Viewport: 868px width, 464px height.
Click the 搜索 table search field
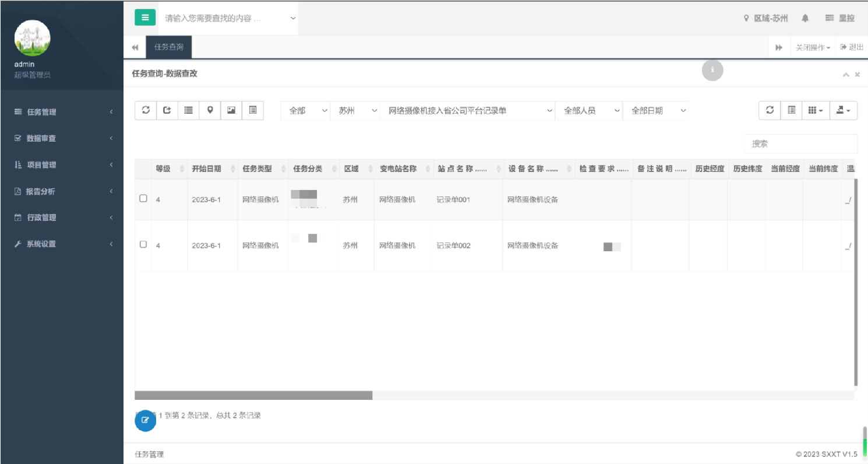pos(800,143)
